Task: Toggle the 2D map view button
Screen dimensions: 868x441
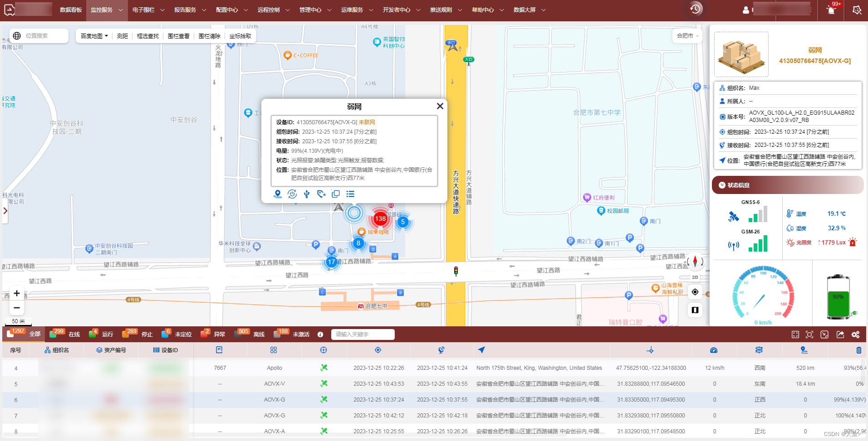Action: 695,277
